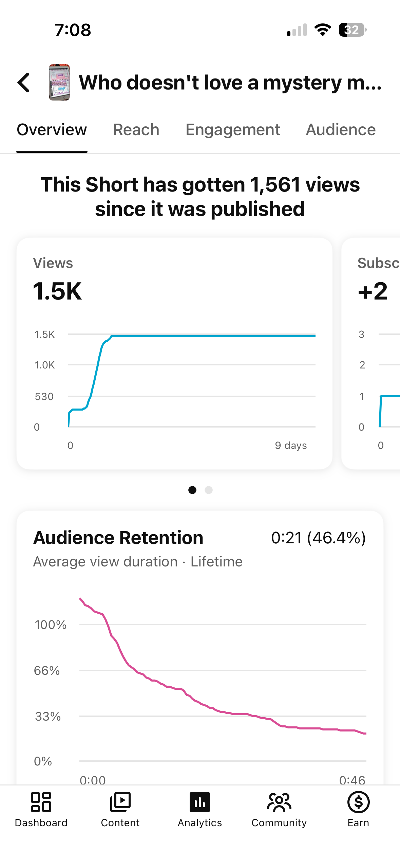Tap the blue views line chart
400x868 pixels.
tap(192, 381)
